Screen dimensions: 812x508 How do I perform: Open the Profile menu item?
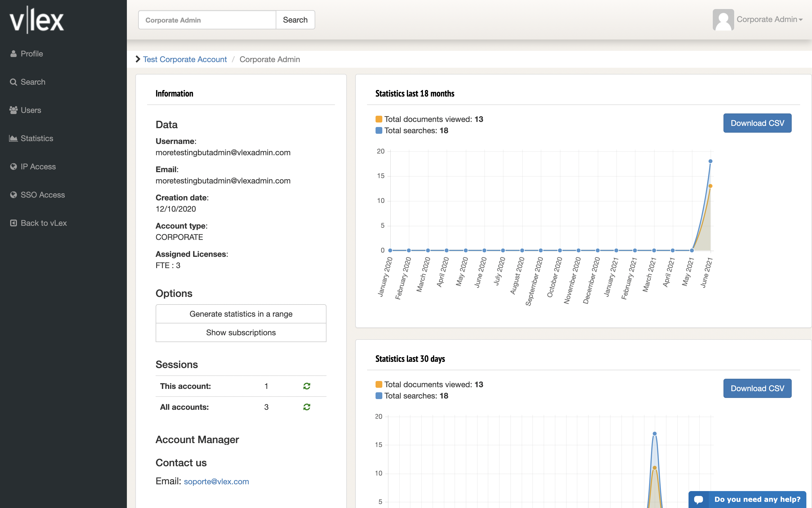coord(32,54)
